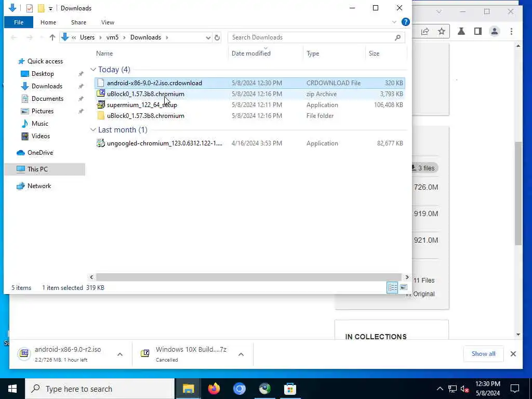Click the muted volume tray icon
Screen dimensions: 532x399
(464, 389)
